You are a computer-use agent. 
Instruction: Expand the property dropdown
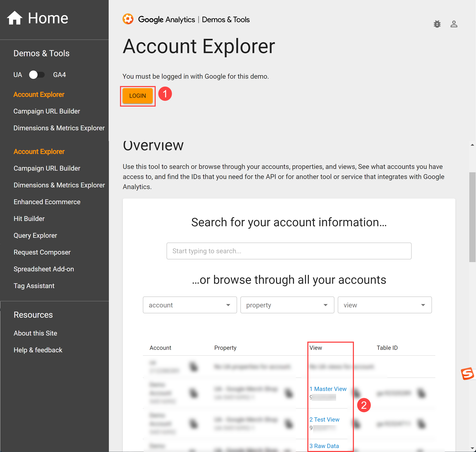[x=287, y=305]
